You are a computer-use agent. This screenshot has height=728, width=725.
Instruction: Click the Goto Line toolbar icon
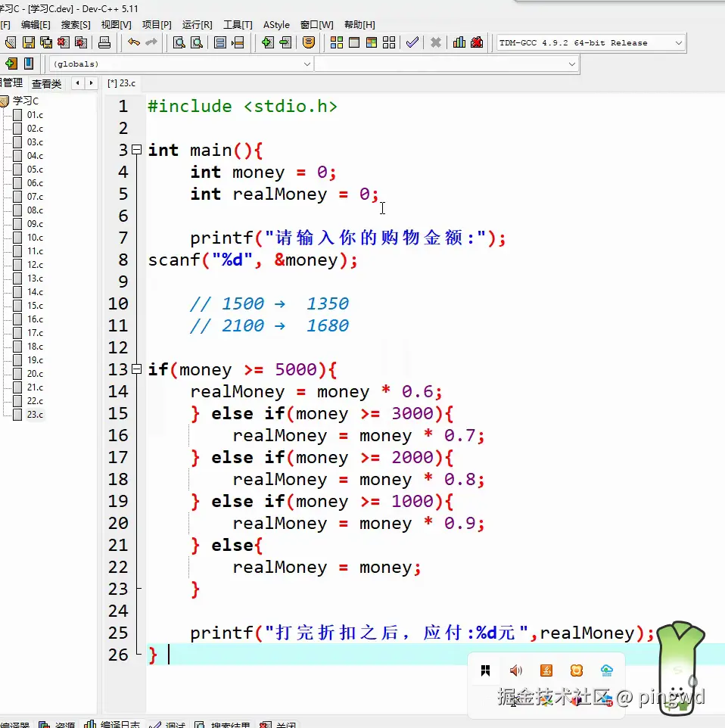pyautogui.click(x=238, y=42)
